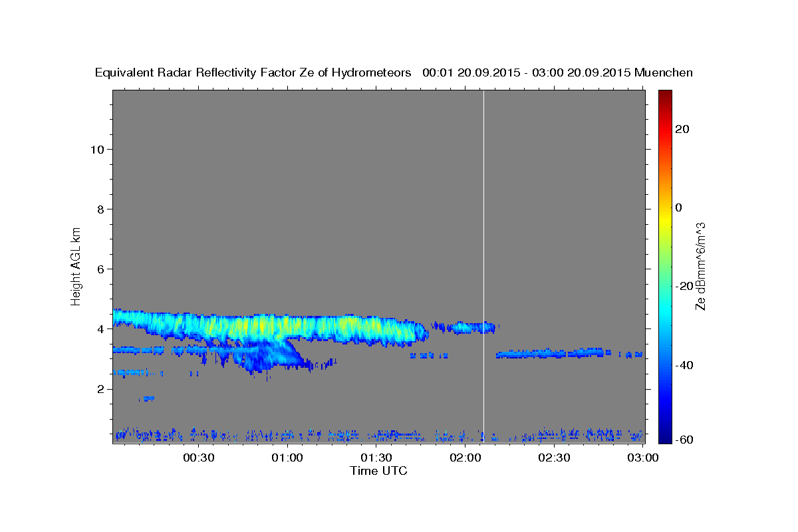Click the date range text '00:01 20.09.2015 - 03:00 20.09.2015'

coord(527,73)
